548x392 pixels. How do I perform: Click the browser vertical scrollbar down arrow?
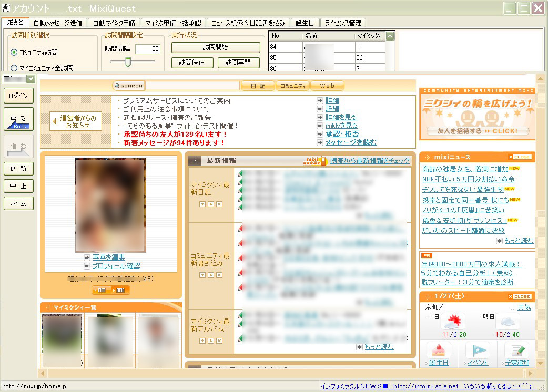540,364
